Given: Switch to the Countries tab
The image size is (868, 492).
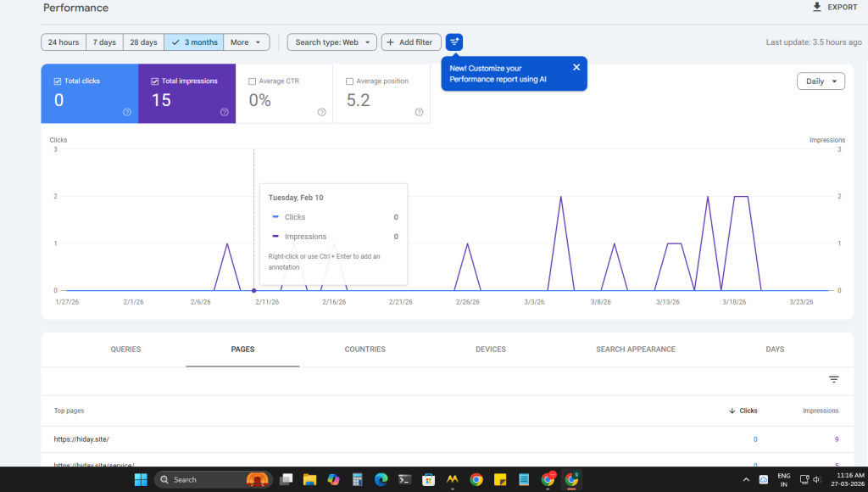Looking at the screenshot, I should pyautogui.click(x=364, y=349).
